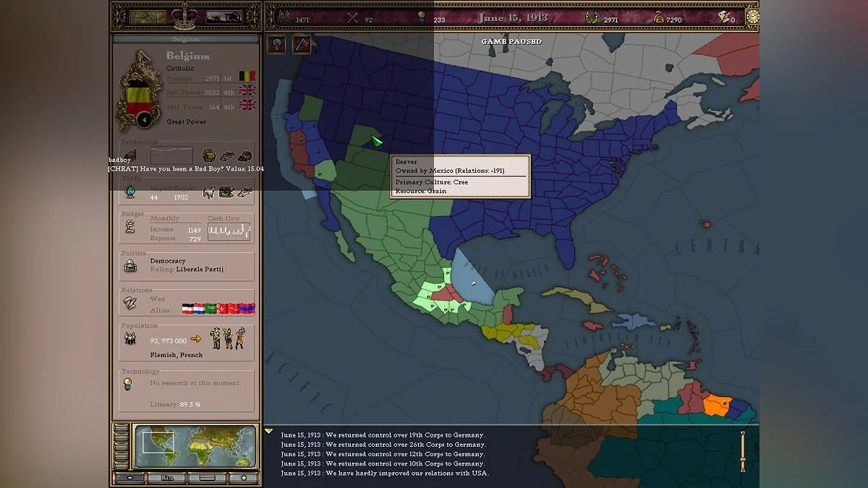Click the last ally flag with blue stripe
Image resolution: width=868 pixels, height=488 pixels.
247,309
